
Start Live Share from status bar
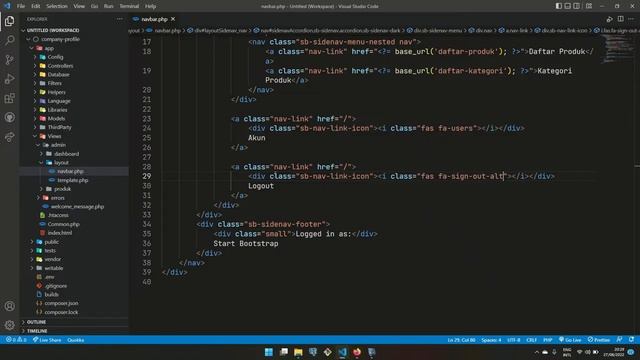pyautogui.click(x=47, y=340)
